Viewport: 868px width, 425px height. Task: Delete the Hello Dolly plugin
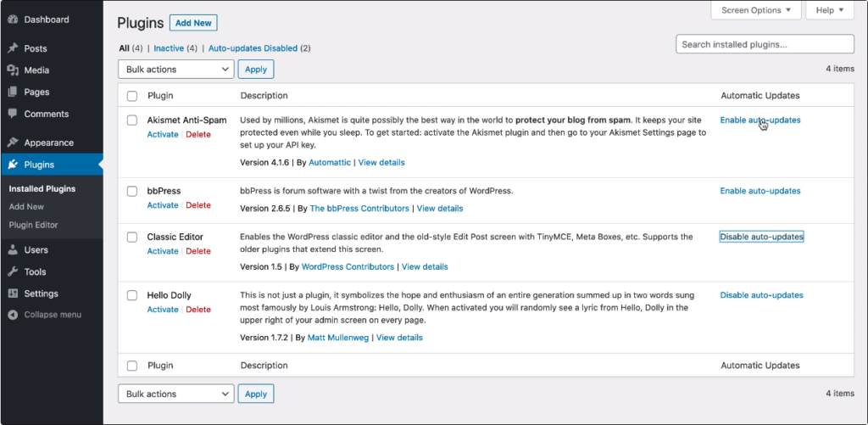(x=198, y=309)
